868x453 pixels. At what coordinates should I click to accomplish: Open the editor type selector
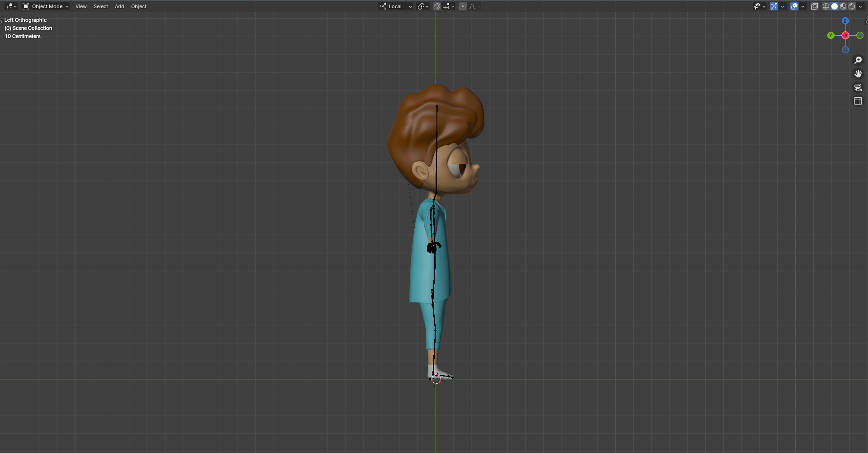tap(11, 6)
